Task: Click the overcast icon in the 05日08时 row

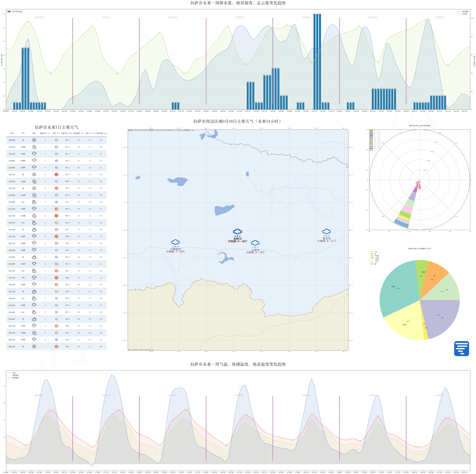Action: (34, 319)
